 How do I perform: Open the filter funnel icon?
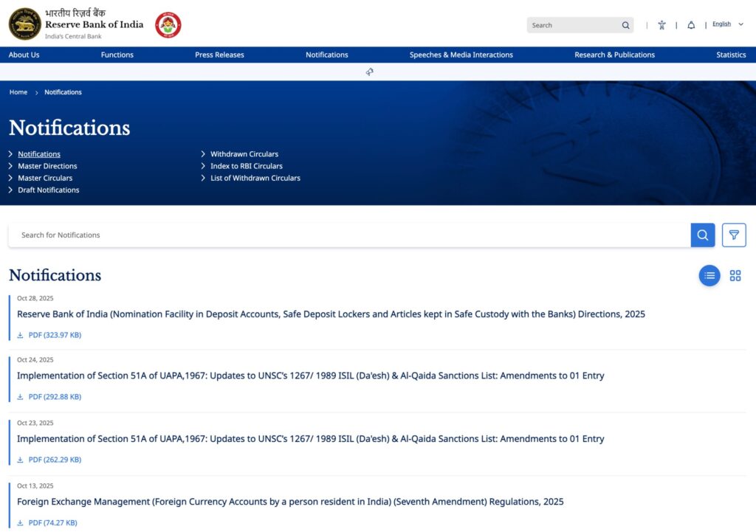(734, 235)
